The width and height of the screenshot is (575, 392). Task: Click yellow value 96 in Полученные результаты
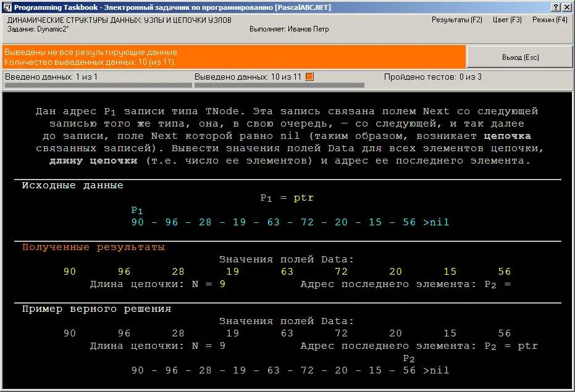pos(124,272)
